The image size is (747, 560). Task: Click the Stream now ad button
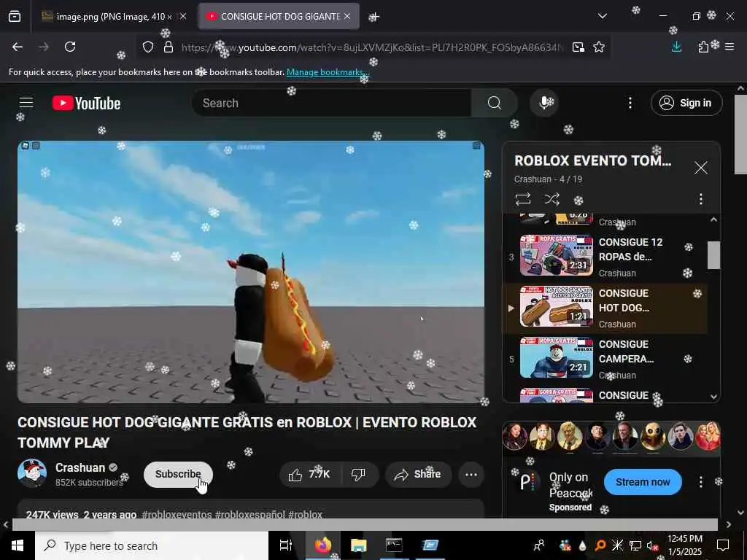[x=643, y=482]
